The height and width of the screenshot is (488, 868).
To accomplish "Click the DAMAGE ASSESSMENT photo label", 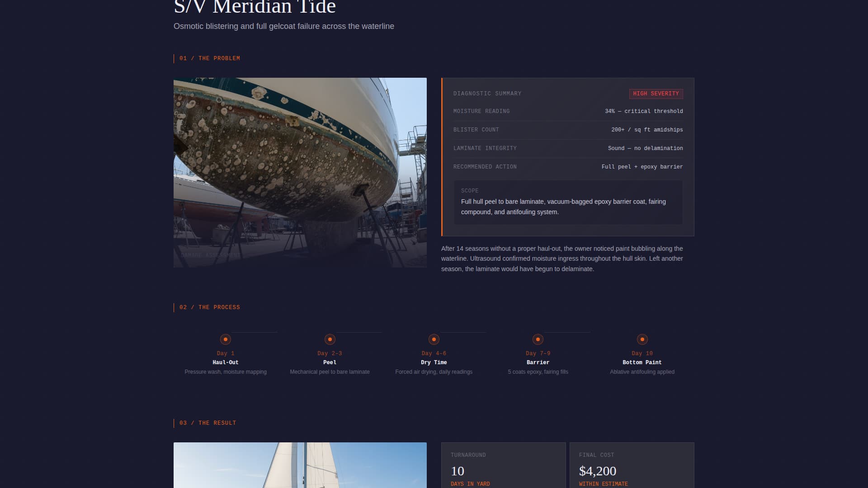I will coord(210,255).
